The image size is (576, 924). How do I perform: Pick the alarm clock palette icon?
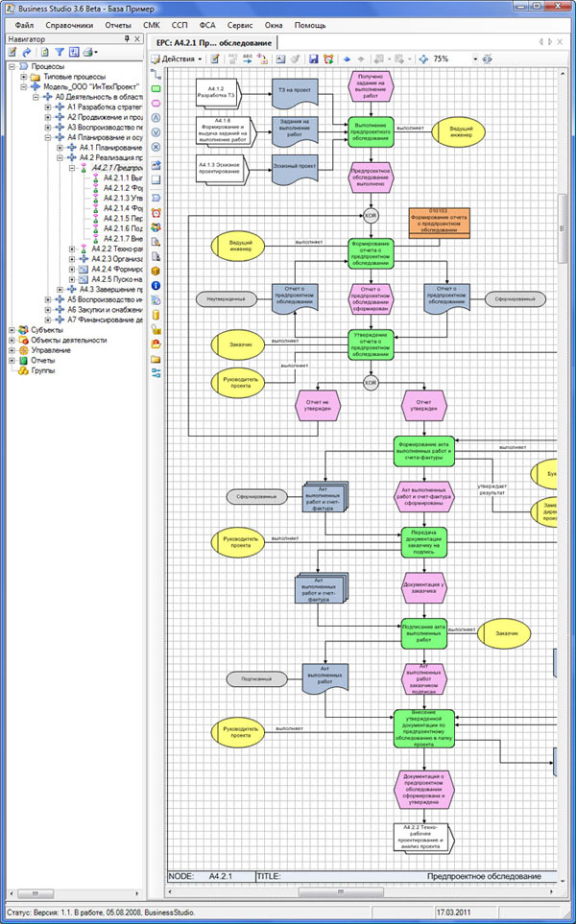click(156, 212)
